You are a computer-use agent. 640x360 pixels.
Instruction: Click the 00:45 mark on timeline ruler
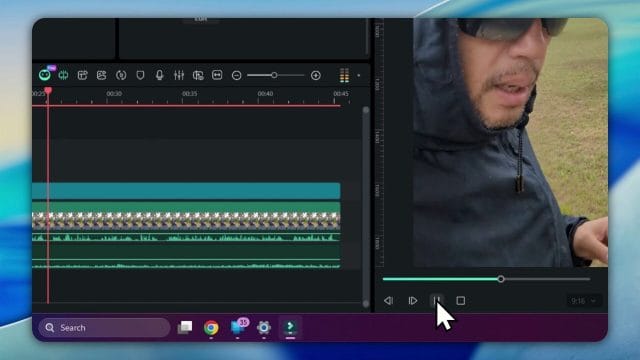tap(341, 93)
